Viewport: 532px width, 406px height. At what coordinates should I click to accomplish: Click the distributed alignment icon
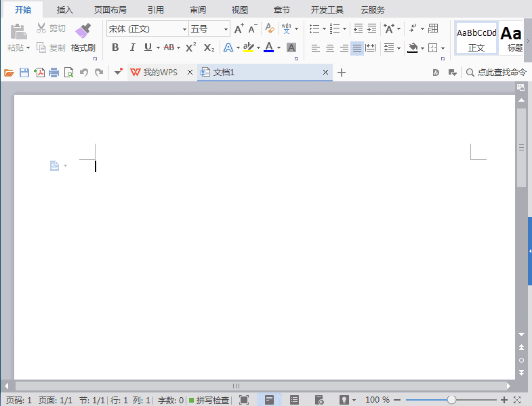tap(371, 48)
